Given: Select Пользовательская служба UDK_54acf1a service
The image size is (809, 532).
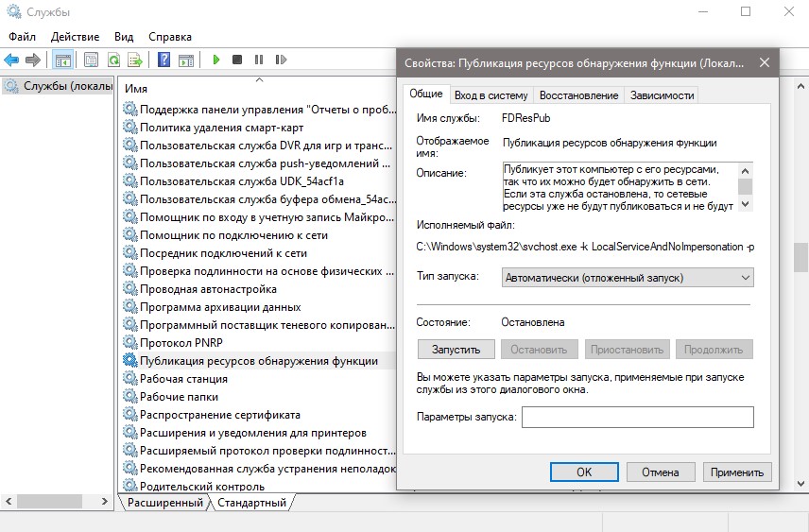Looking at the screenshot, I should [x=242, y=181].
